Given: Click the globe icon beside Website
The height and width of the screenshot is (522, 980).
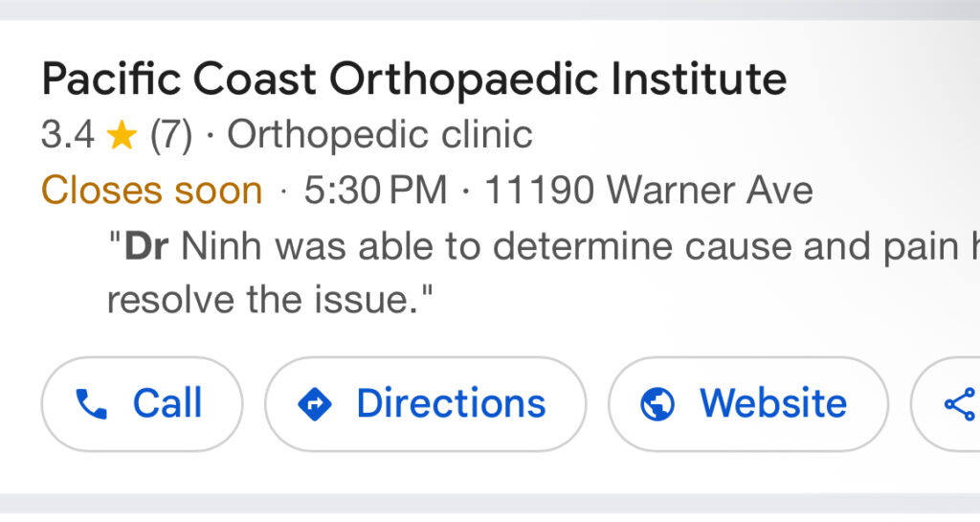Looking at the screenshot, I should pyautogui.click(x=657, y=405).
